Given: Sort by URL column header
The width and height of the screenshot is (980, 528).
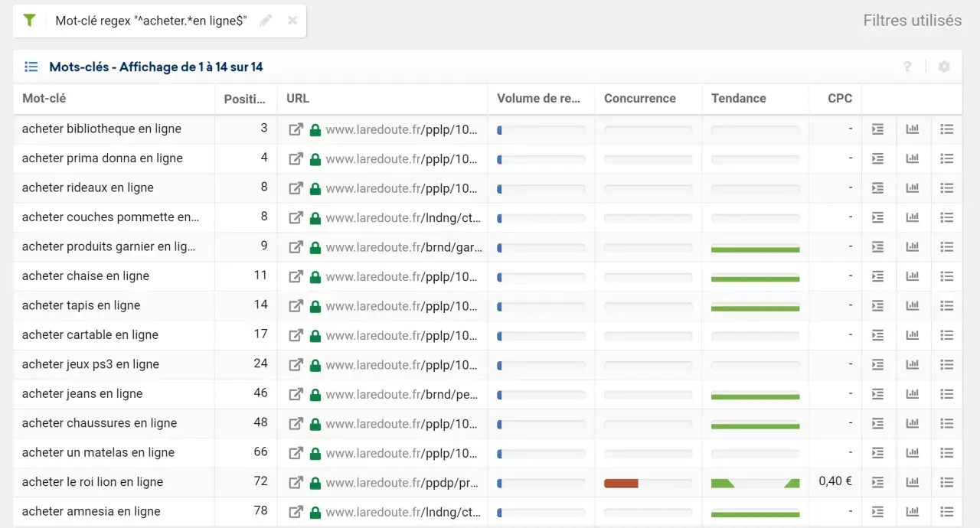Looking at the screenshot, I should (x=298, y=99).
